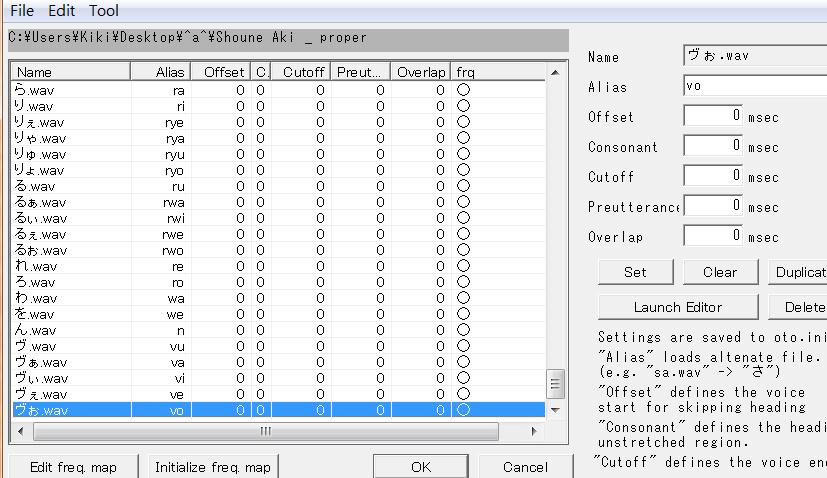Sort by the Cutoff column header
The height and width of the screenshot is (478, 827).
(301, 72)
